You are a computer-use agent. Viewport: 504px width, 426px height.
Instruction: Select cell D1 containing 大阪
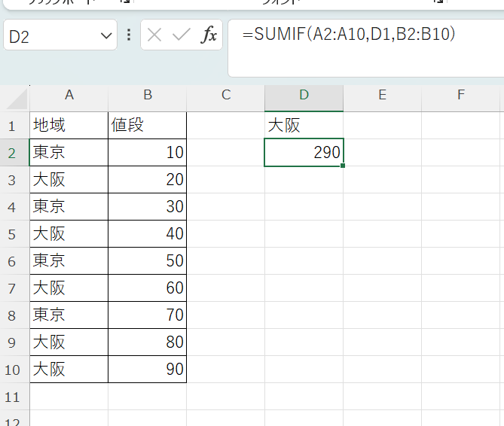point(304,125)
